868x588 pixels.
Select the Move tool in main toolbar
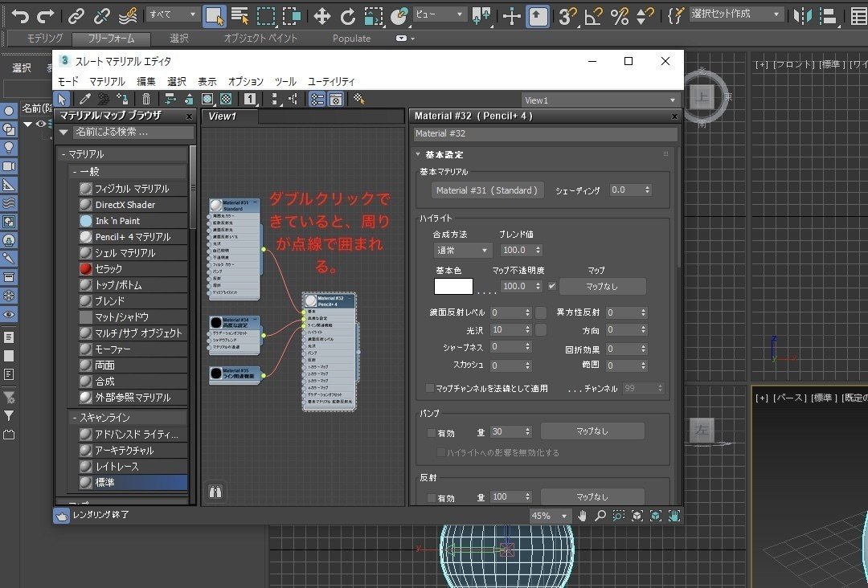coord(321,15)
